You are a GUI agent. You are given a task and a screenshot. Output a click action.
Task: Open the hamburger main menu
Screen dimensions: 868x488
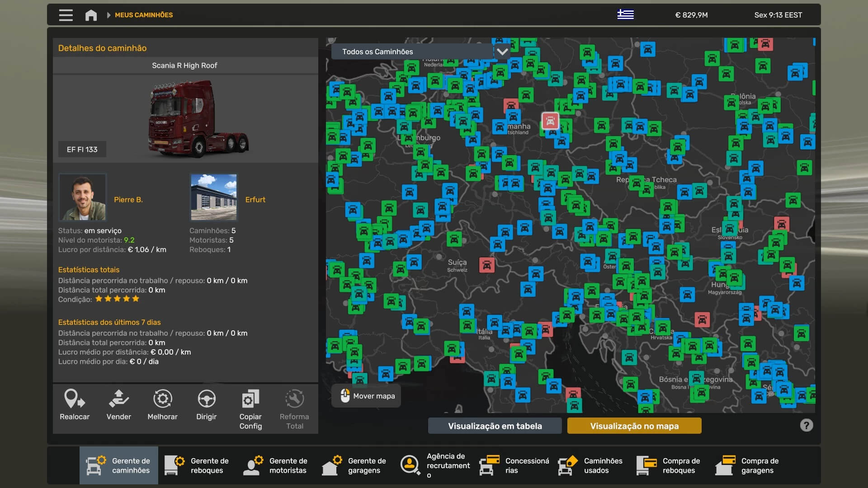pyautogui.click(x=66, y=15)
